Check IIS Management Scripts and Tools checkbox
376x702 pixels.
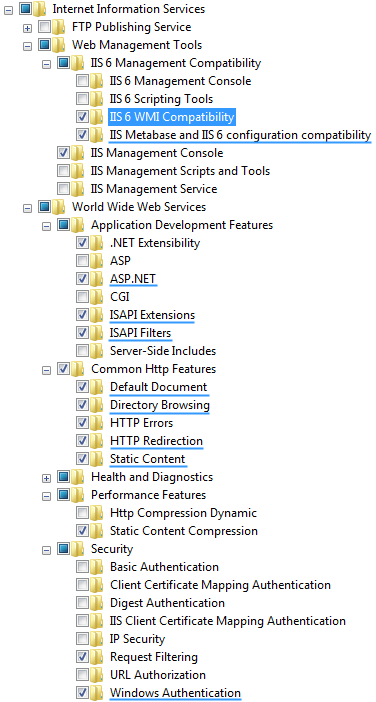(64, 171)
